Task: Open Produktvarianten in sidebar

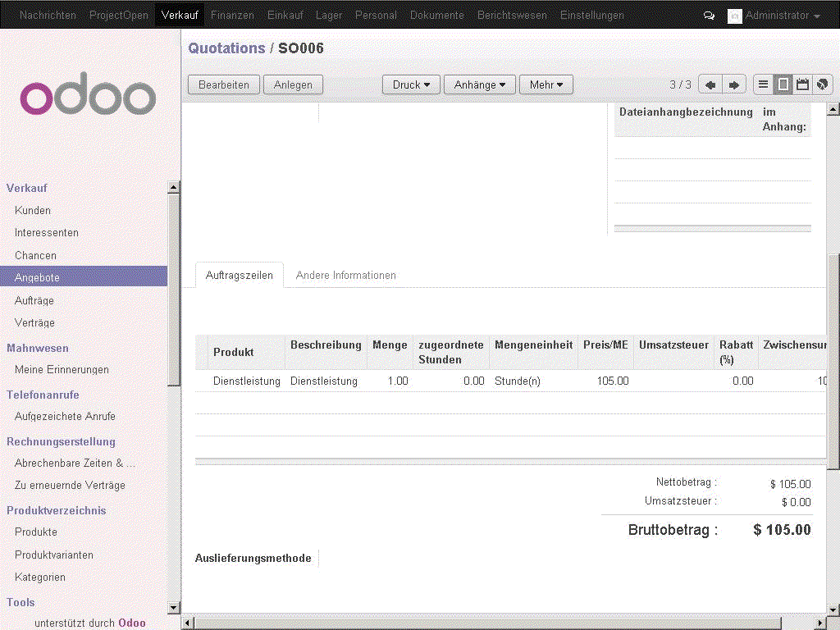Action: click(53, 555)
